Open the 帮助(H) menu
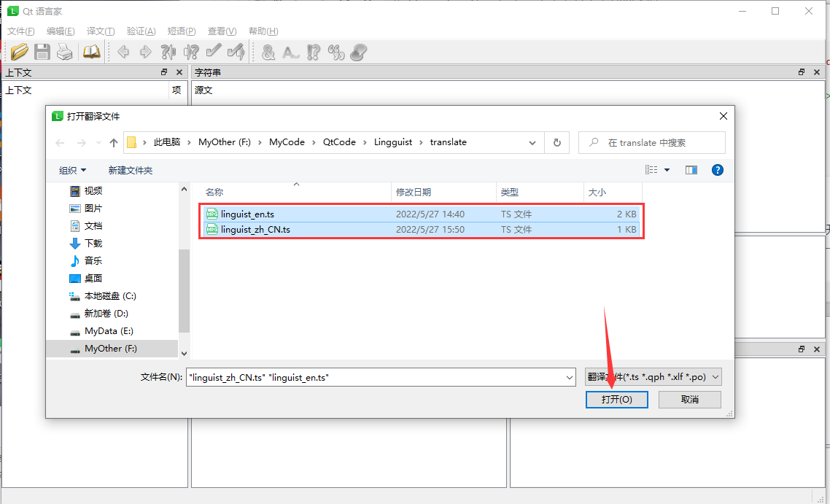 pyautogui.click(x=263, y=31)
